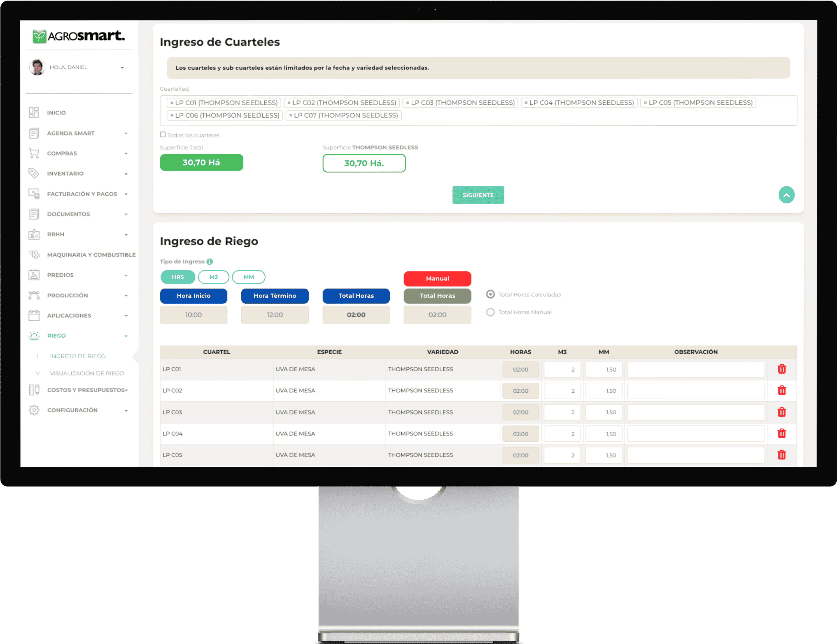Select Total Horas Manual radio option
837x644 pixels.
pos(490,312)
